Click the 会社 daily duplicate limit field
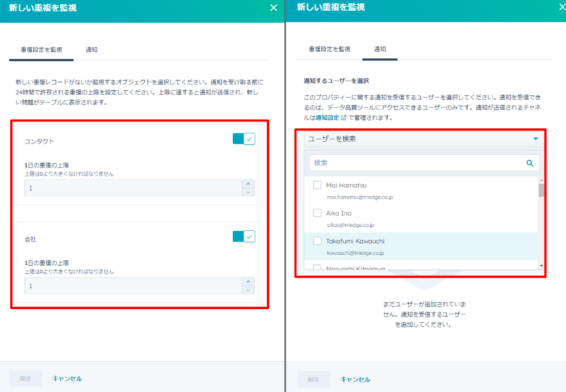The height and width of the screenshot is (392, 566). tap(133, 285)
